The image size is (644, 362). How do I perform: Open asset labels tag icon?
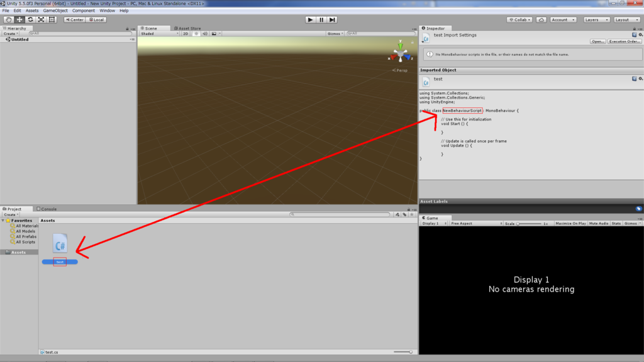(x=639, y=209)
